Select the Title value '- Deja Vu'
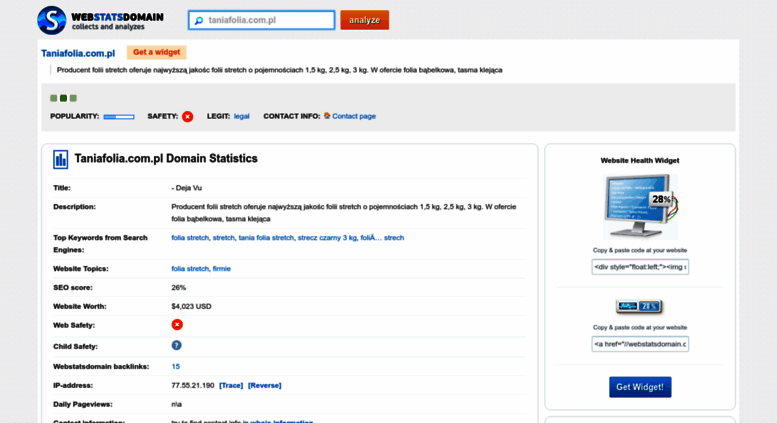Screen dimensions: 777x423 click(186, 188)
